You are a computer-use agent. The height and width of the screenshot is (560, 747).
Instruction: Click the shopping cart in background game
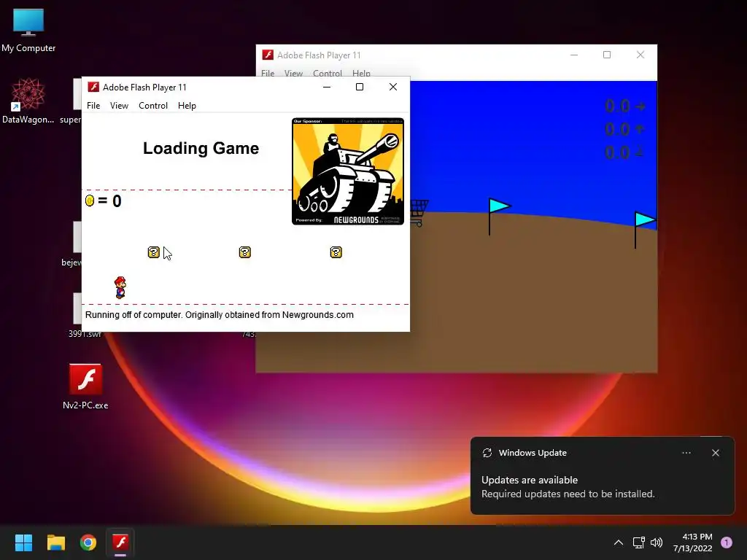[x=419, y=213]
